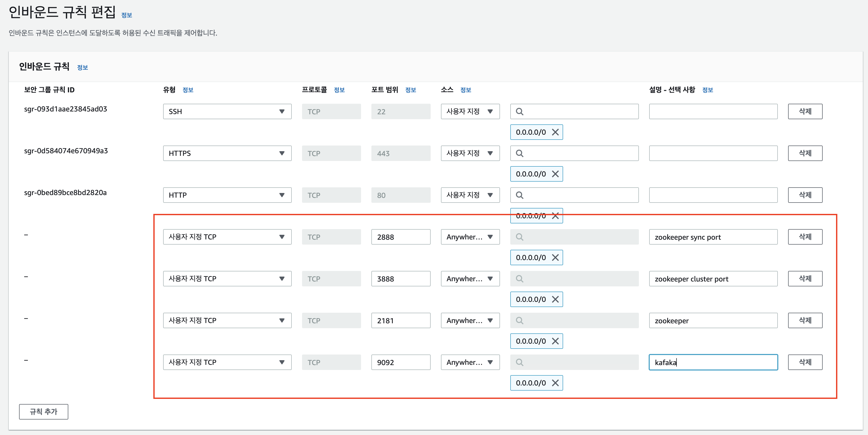This screenshot has height=435, width=868.
Task: Open 정보 link next to 인바운드 규칙 편집 title
Action: [x=127, y=15]
